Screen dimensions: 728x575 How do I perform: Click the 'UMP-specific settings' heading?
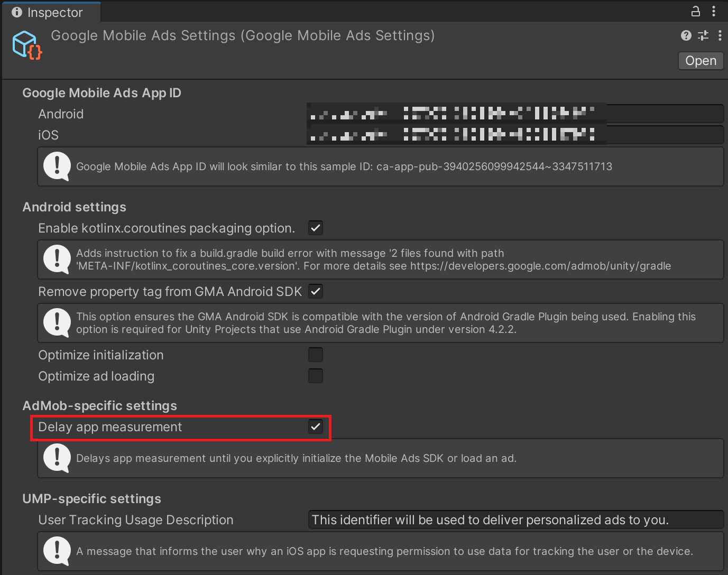point(91,499)
